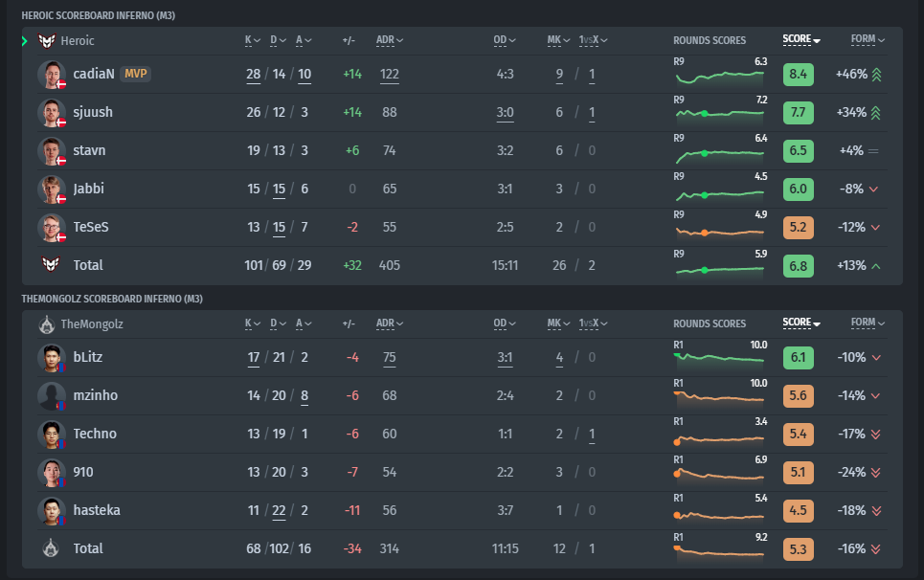Sort TheMongolz table by ADR
Image resolution: width=924 pixels, height=580 pixels.
390,323
